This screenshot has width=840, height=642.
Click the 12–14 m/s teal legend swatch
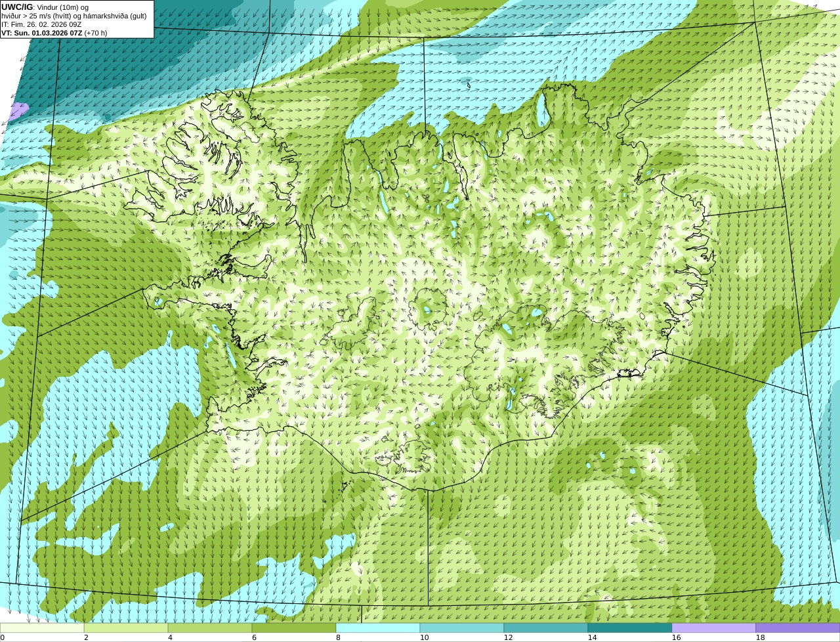[546, 628]
